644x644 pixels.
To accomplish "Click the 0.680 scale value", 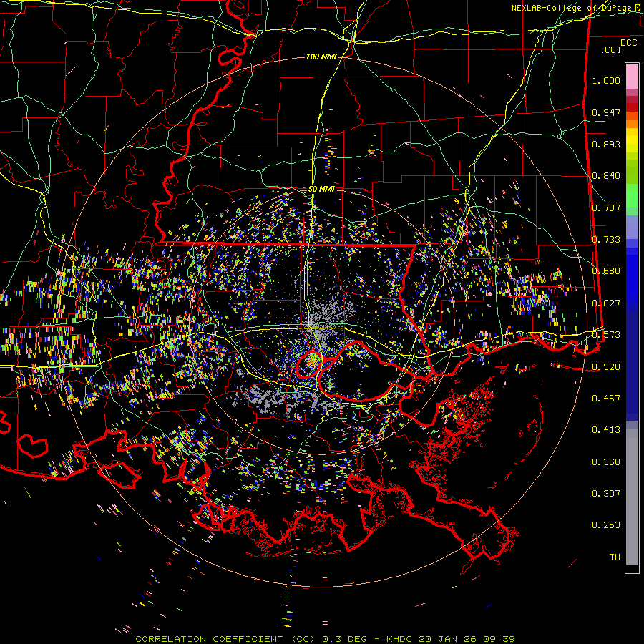I will pyautogui.click(x=606, y=271).
